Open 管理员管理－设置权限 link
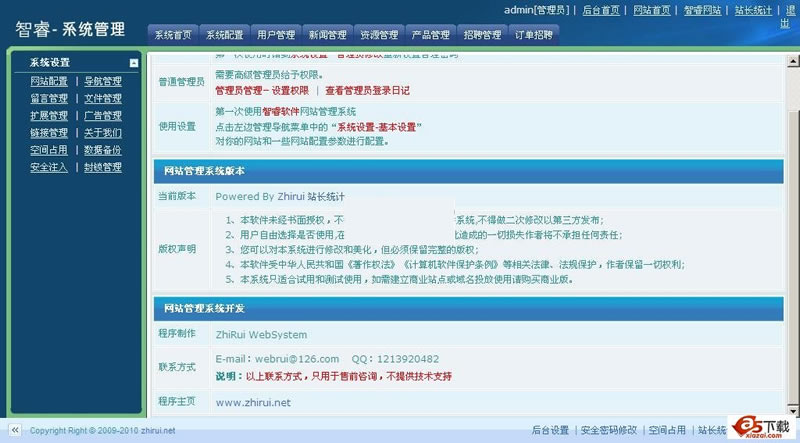Screen dimensions: 800x443 point(262,90)
